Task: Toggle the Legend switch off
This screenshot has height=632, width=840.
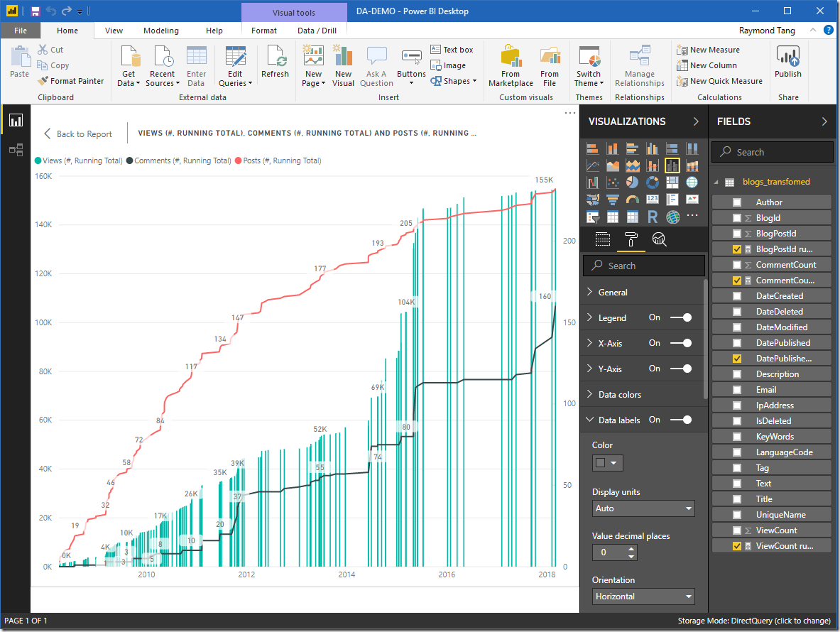Action: [680, 317]
